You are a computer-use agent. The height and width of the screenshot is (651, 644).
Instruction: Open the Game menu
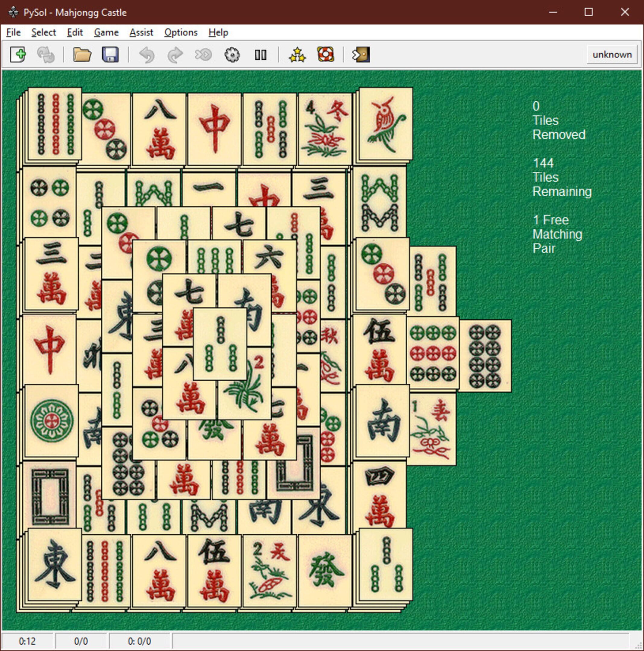pyautogui.click(x=106, y=32)
